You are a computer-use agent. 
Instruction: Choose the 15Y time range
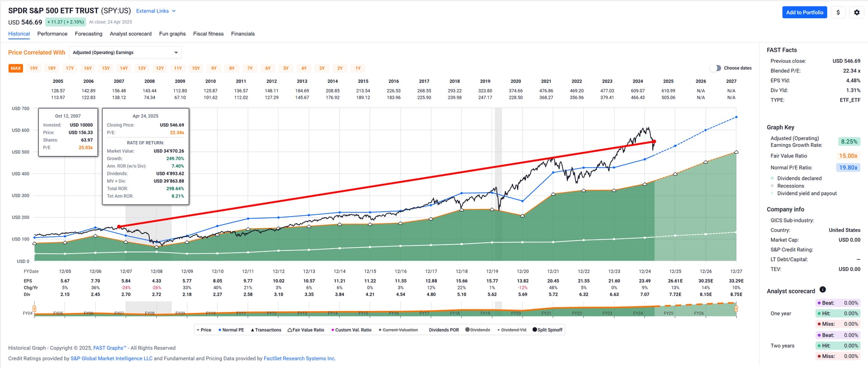click(x=106, y=68)
